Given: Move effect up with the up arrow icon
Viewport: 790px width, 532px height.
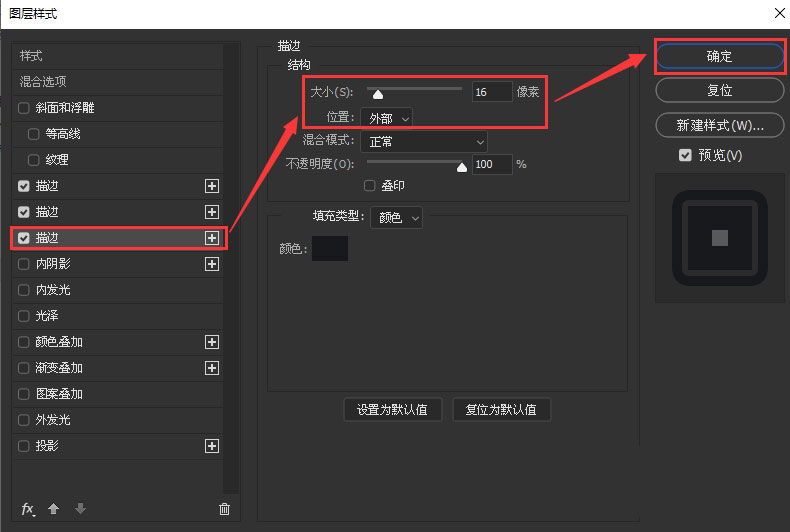Looking at the screenshot, I should 53,509.
